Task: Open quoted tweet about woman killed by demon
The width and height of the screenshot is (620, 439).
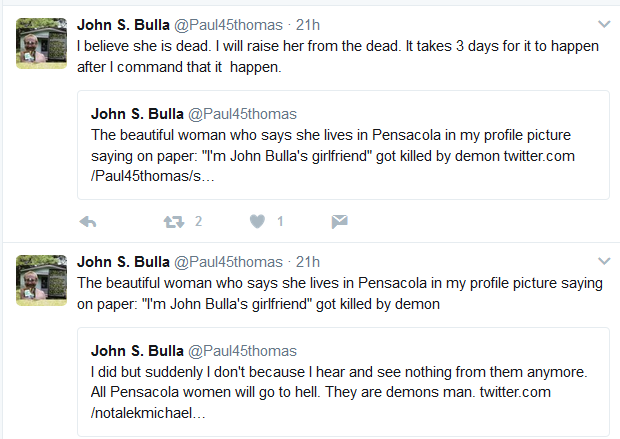Action: [343, 145]
